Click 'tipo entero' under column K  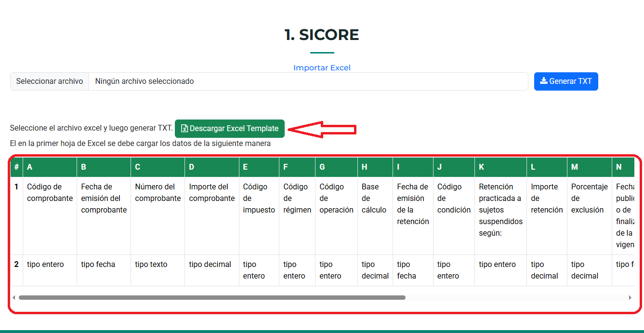pos(500,270)
